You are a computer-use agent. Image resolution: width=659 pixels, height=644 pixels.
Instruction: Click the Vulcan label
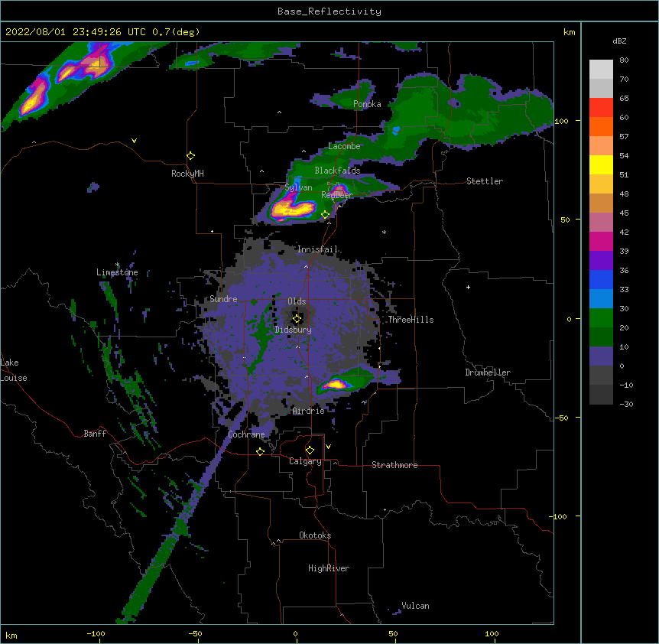[415, 606]
